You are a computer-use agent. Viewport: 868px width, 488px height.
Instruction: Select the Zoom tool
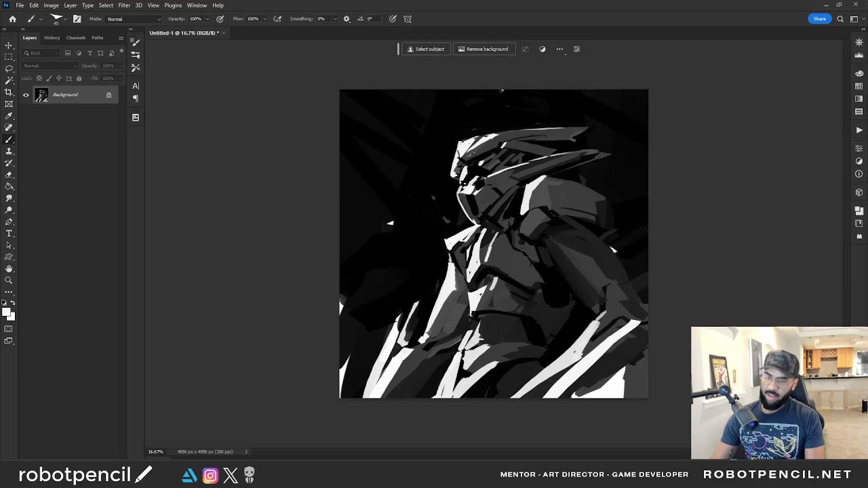pos(9,280)
